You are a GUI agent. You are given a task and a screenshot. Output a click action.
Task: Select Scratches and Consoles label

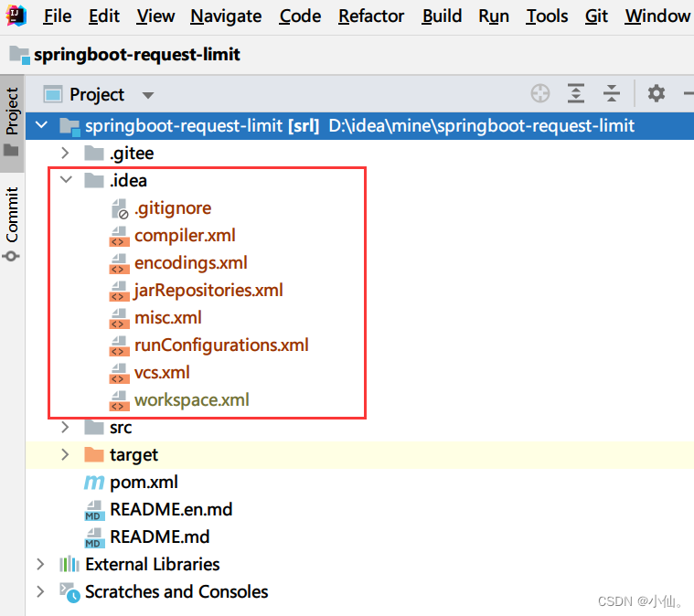tap(176, 592)
